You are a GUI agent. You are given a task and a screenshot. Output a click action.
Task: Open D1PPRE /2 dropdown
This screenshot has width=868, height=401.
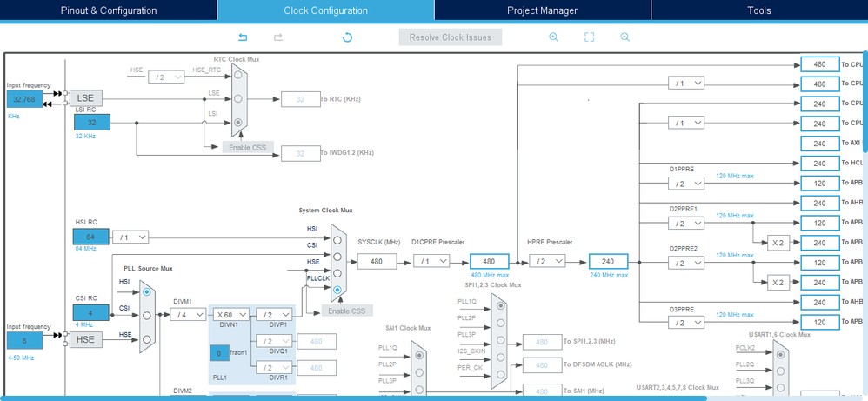[x=686, y=184]
